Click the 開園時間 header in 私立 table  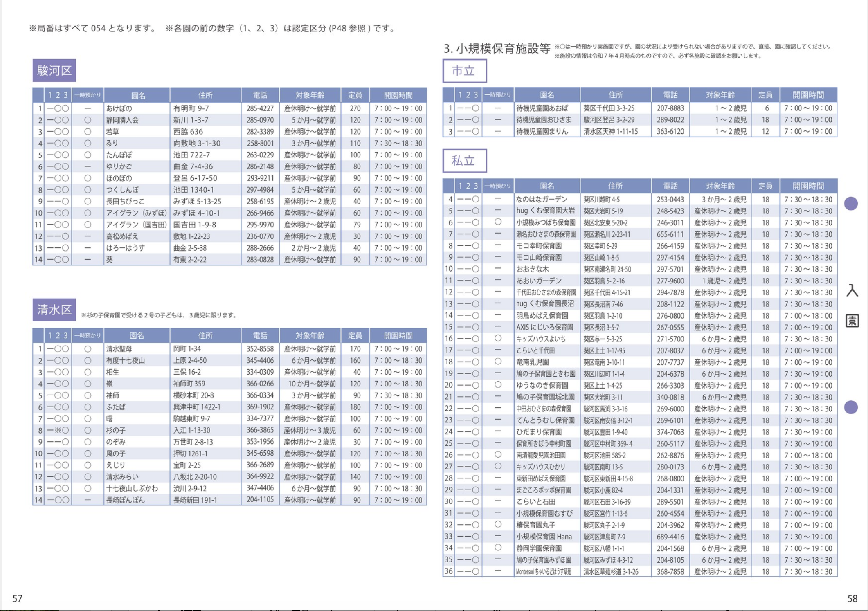coord(808,186)
